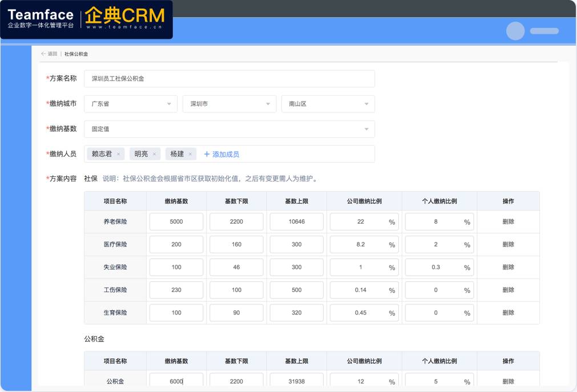Edit 失业保险 base lower limit 46
The height and width of the screenshot is (392, 577).
pos(236,267)
